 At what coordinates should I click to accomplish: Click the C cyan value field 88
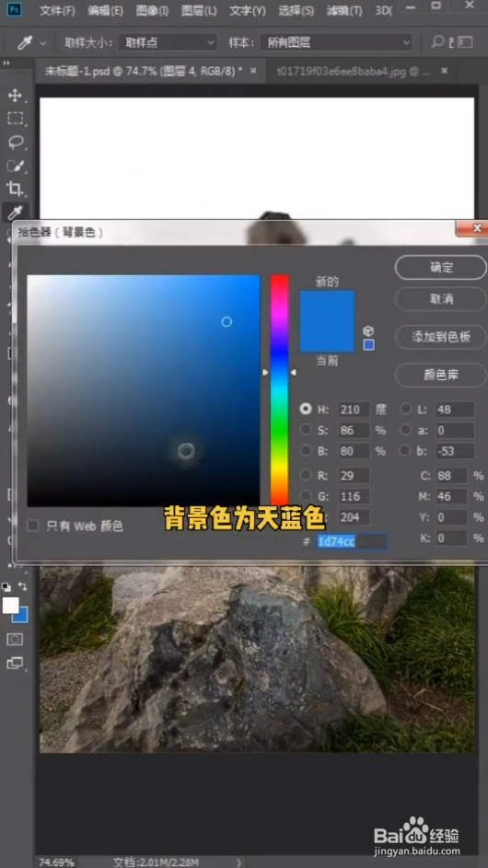(451, 476)
